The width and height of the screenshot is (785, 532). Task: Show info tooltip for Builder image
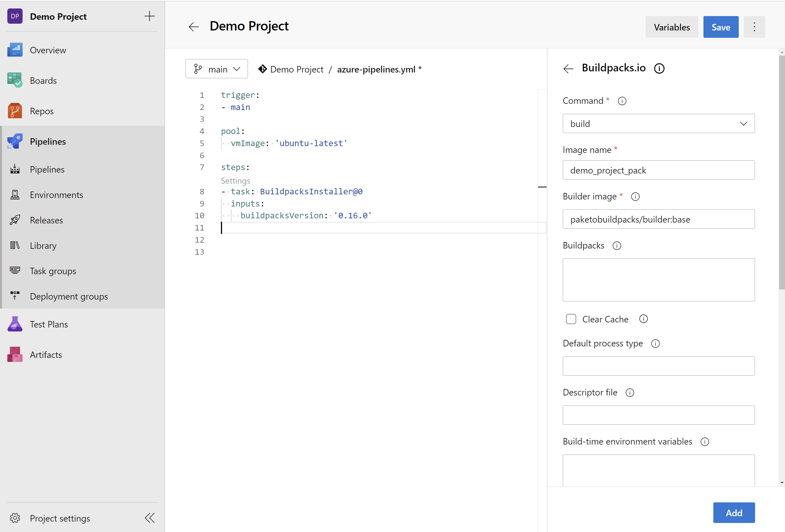635,196
